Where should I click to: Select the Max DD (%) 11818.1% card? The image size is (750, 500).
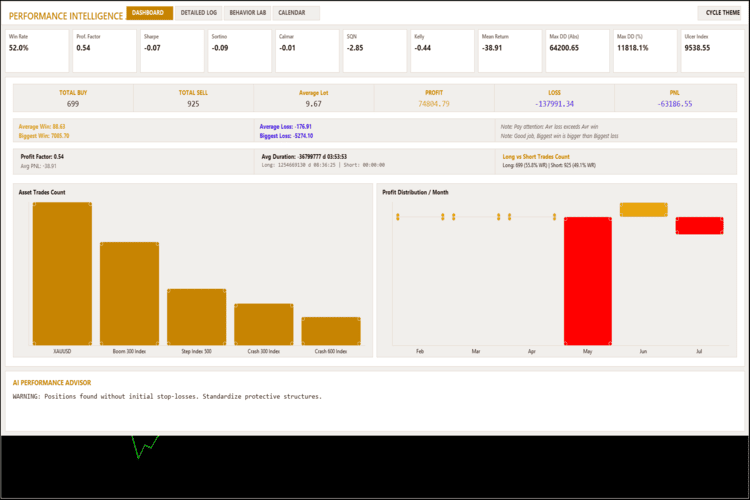(x=645, y=51)
